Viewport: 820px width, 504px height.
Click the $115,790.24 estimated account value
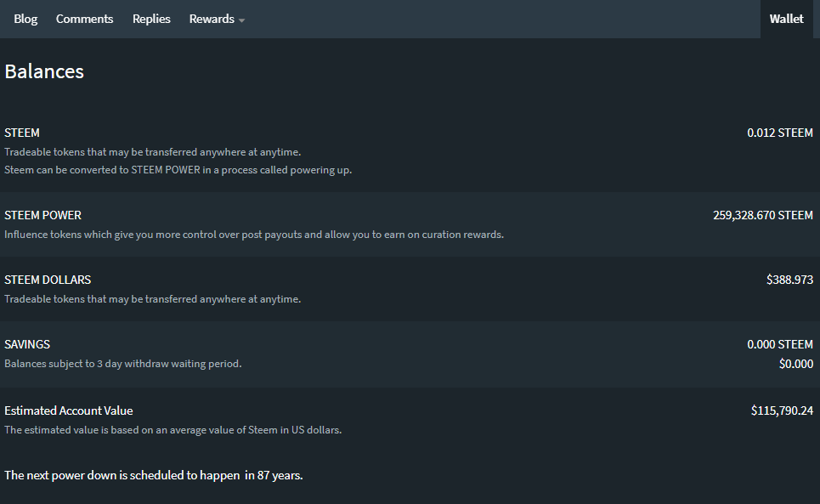click(782, 411)
